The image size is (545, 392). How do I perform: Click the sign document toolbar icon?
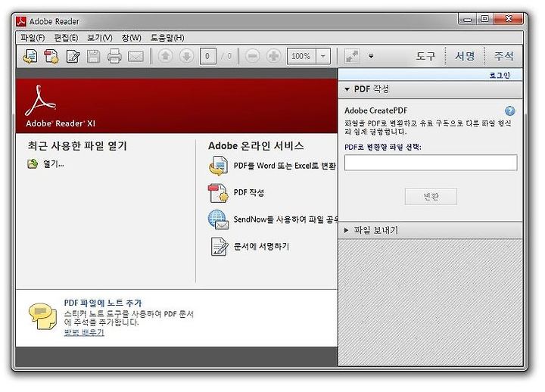coord(73,56)
